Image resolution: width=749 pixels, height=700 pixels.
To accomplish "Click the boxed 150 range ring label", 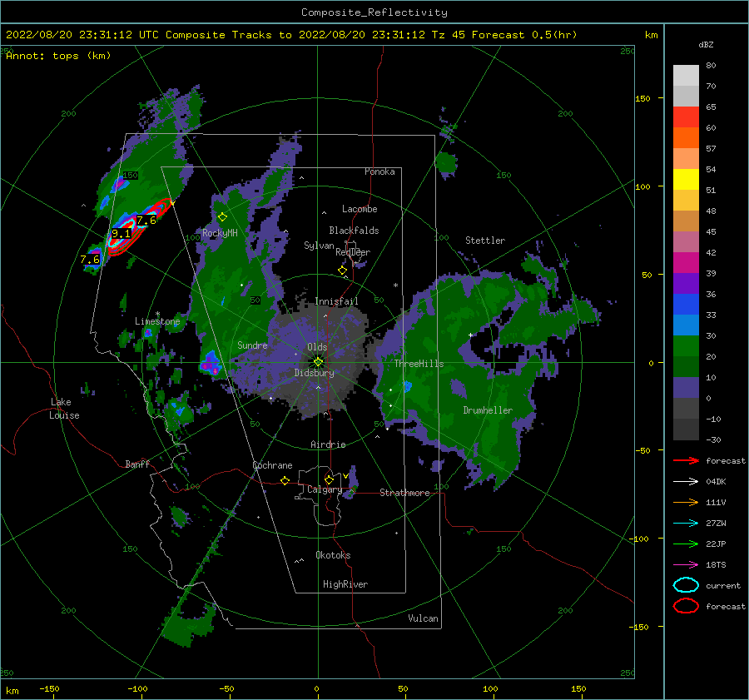I will pos(131,176).
